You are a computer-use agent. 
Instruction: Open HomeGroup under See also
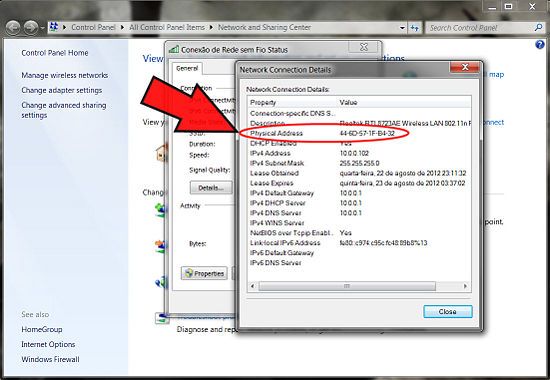(x=42, y=329)
